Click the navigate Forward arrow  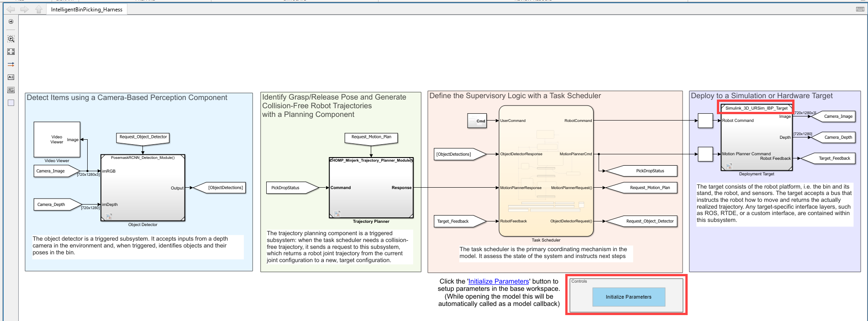tap(25, 9)
